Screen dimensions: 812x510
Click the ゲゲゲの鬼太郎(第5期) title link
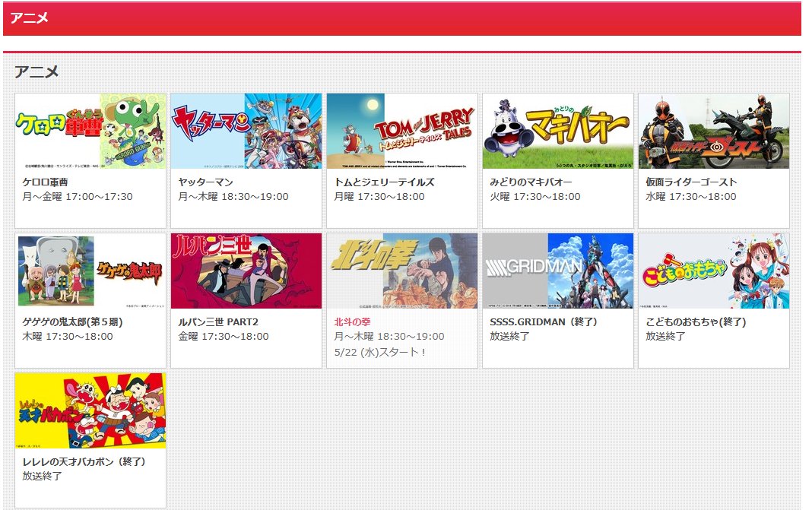coord(72,322)
